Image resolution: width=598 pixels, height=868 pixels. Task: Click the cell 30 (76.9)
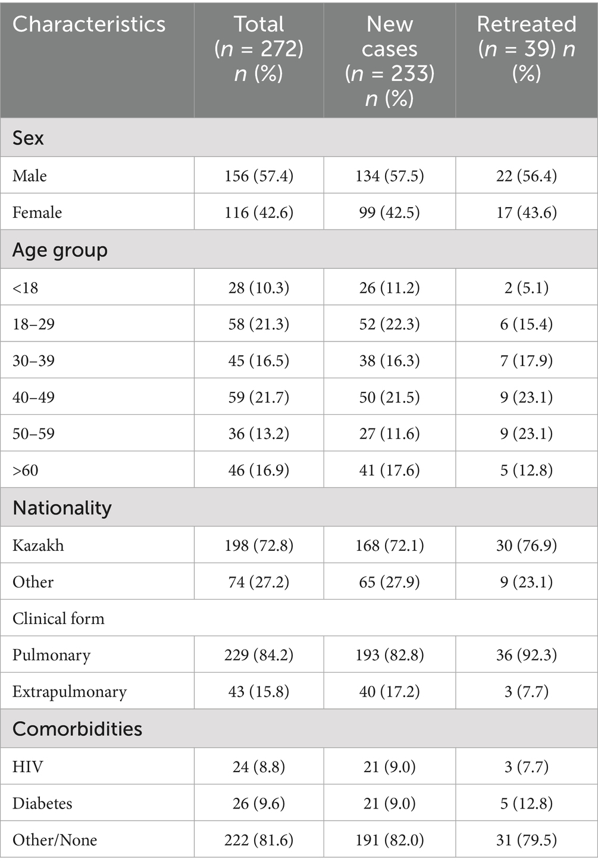(527, 545)
